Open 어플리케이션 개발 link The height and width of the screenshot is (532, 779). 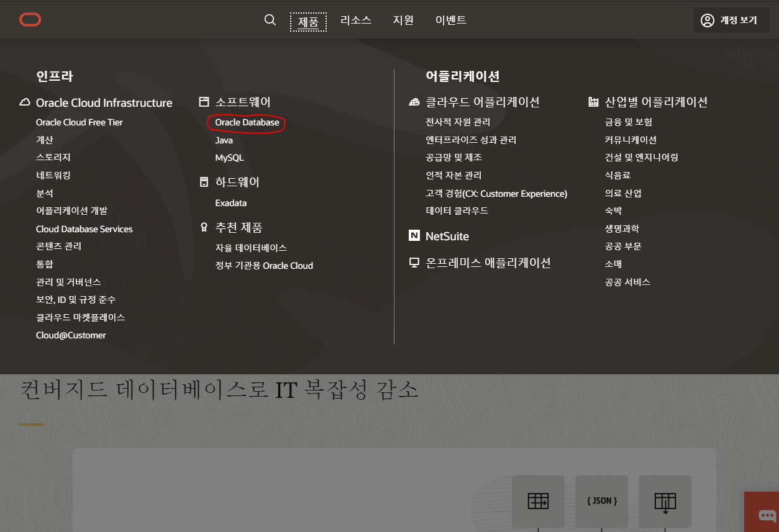point(71,211)
